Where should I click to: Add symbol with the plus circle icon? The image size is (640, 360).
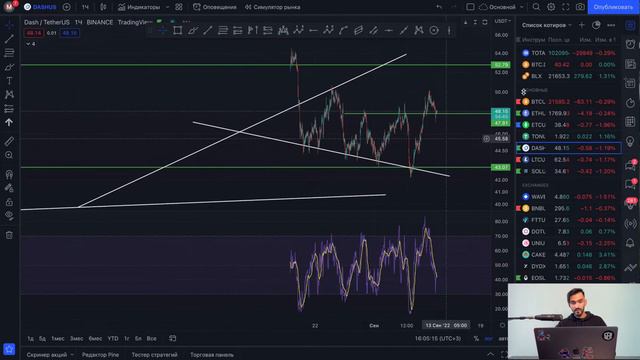(67, 7)
